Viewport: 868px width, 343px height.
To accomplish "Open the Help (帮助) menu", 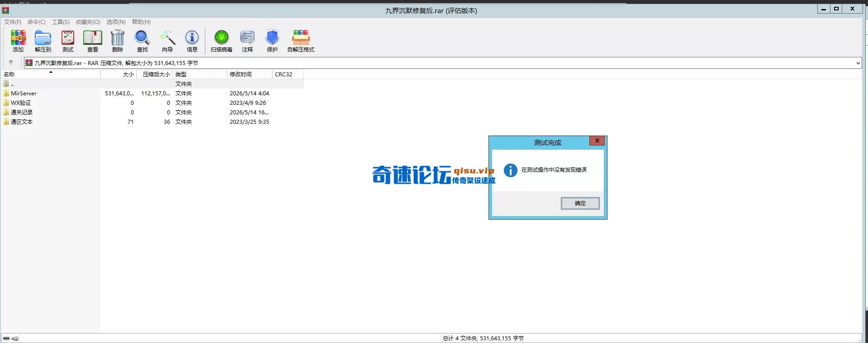I will (x=141, y=22).
